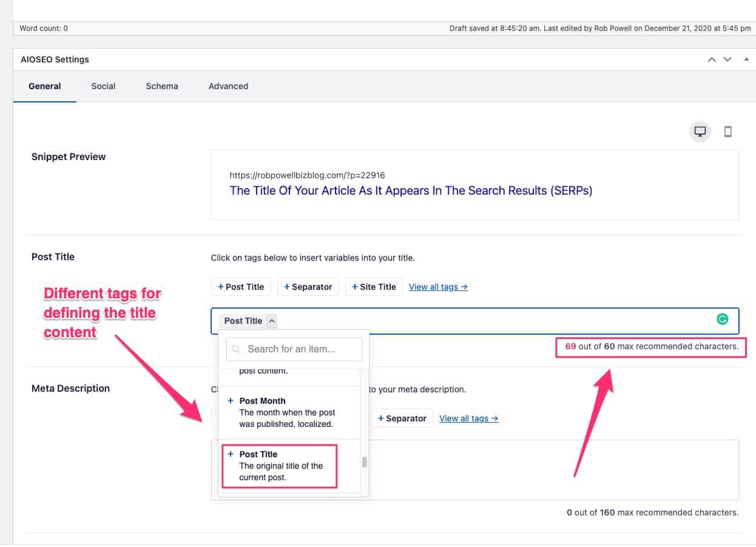The image size is (756, 547).
Task: Open View all tags under Meta Description
Action: tap(468, 418)
